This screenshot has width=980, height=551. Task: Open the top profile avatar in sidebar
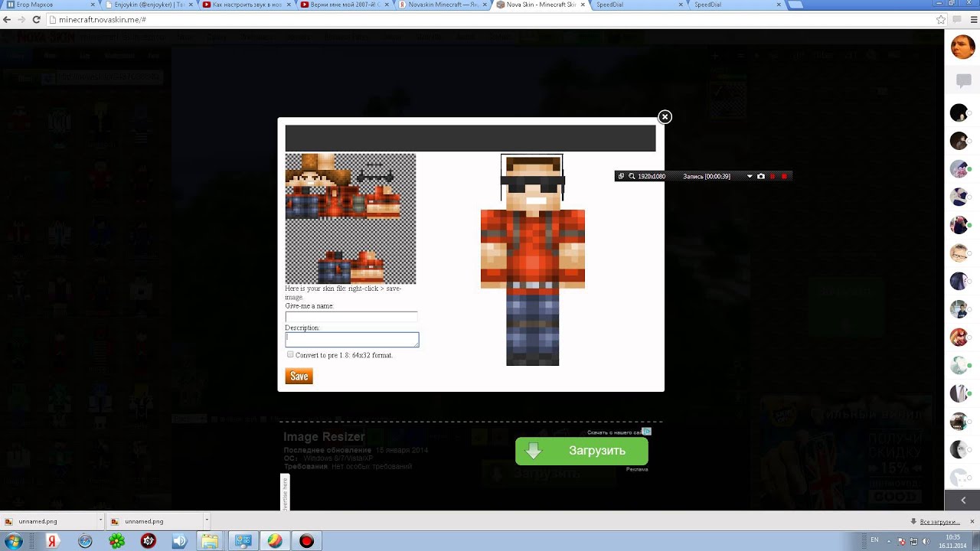(962, 47)
